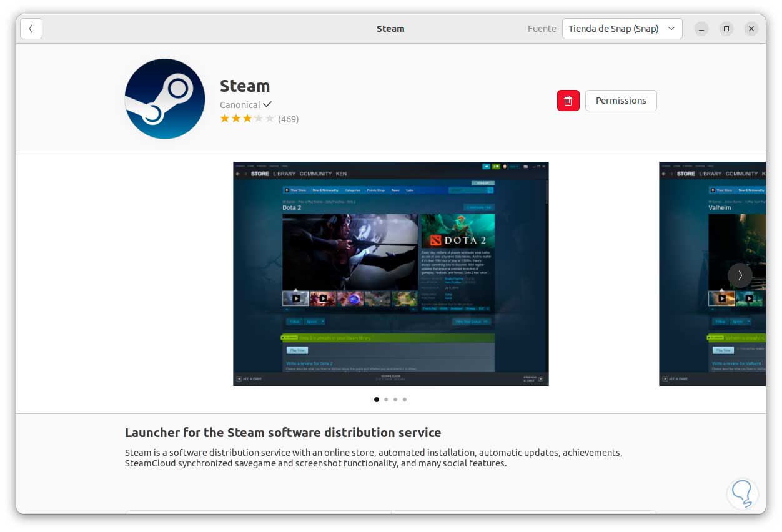Image resolution: width=782 pixels, height=532 pixels.
Task: Show next screenshot with the arrow button
Action: pyautogui.click(x=740, y=275)
